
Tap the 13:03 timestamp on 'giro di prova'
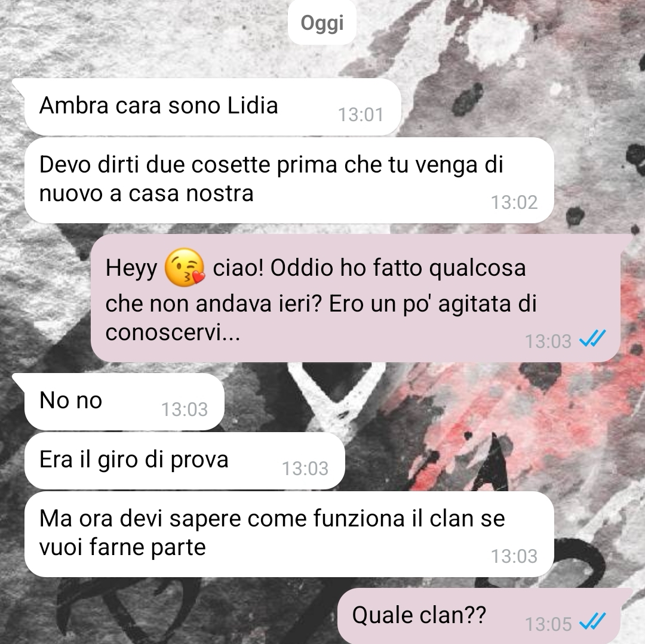tap(305, 469)
